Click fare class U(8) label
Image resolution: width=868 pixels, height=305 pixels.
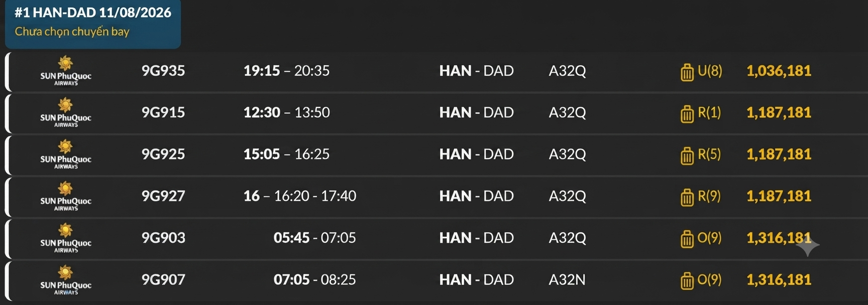[710, 71]
